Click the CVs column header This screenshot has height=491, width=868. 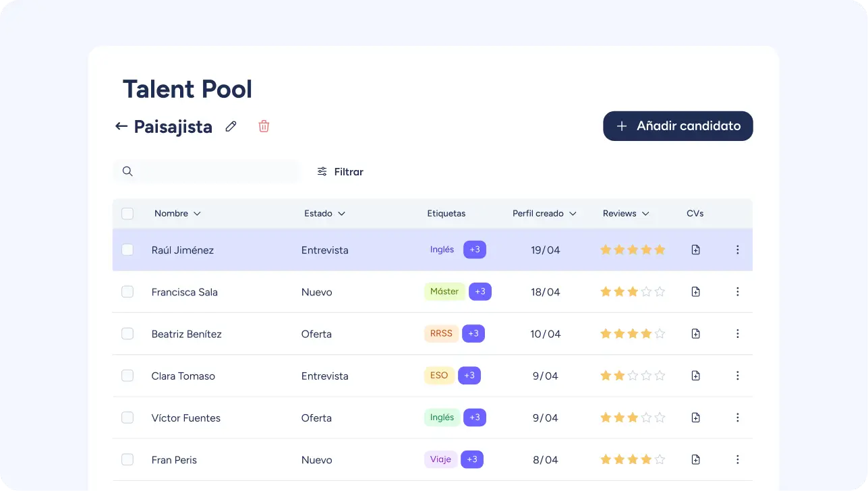coord(695,214)
